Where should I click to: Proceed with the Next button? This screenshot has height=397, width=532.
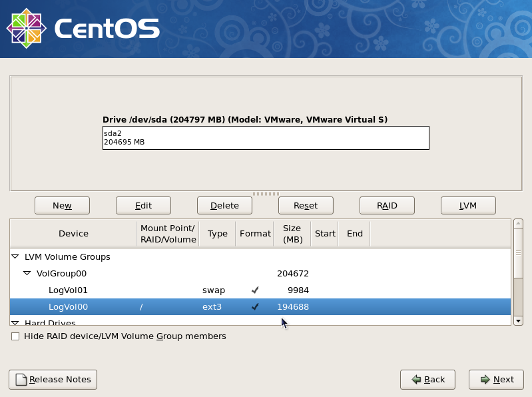tap(496, 380)
